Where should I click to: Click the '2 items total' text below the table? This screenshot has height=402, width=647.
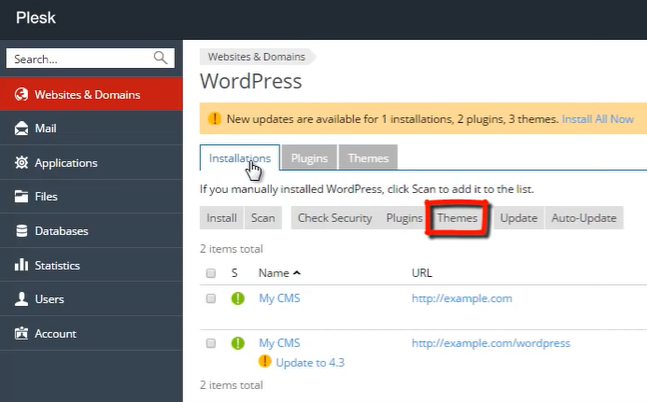coord(231,385)
